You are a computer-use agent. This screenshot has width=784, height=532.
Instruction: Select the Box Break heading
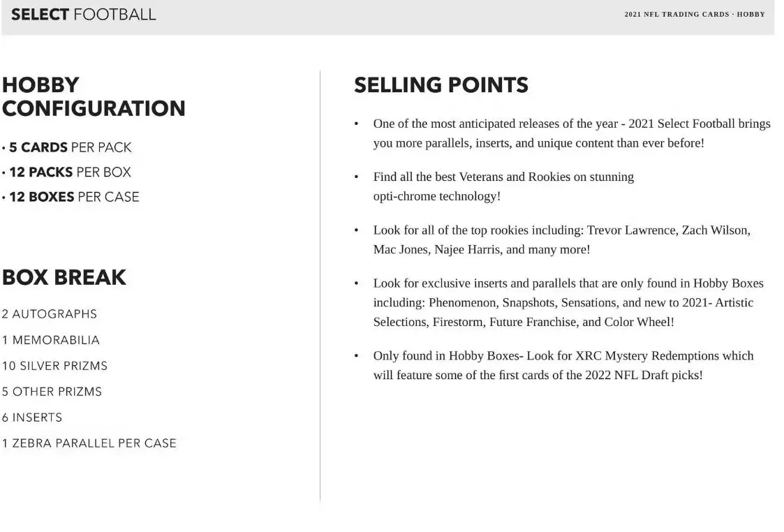click(x=64, y=277)
